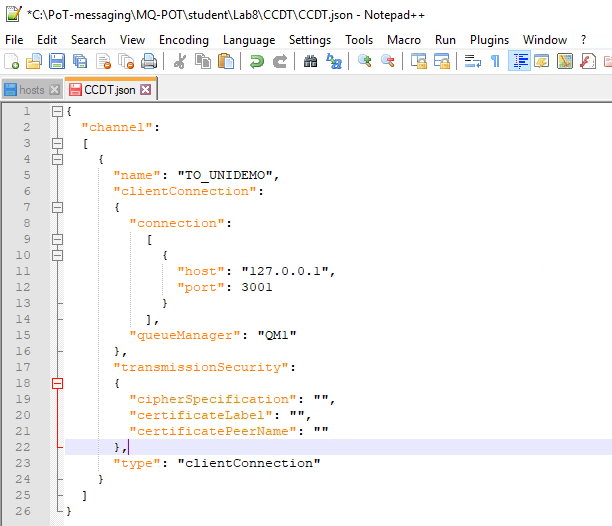Open the Function List panel icon
Image resolution: width=612 pixels, height=526 pixels.
tap(588, 62)
